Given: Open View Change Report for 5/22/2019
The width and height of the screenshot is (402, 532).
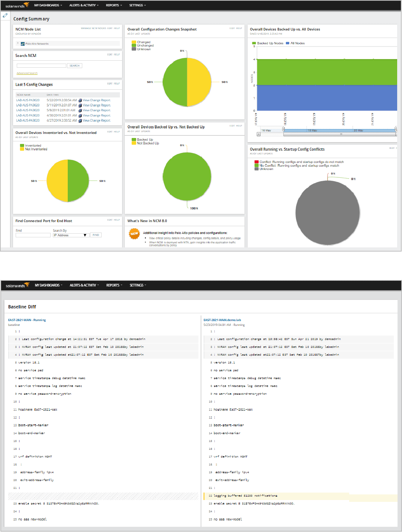Looking at the screenshot, I should (x=97, y=100).
